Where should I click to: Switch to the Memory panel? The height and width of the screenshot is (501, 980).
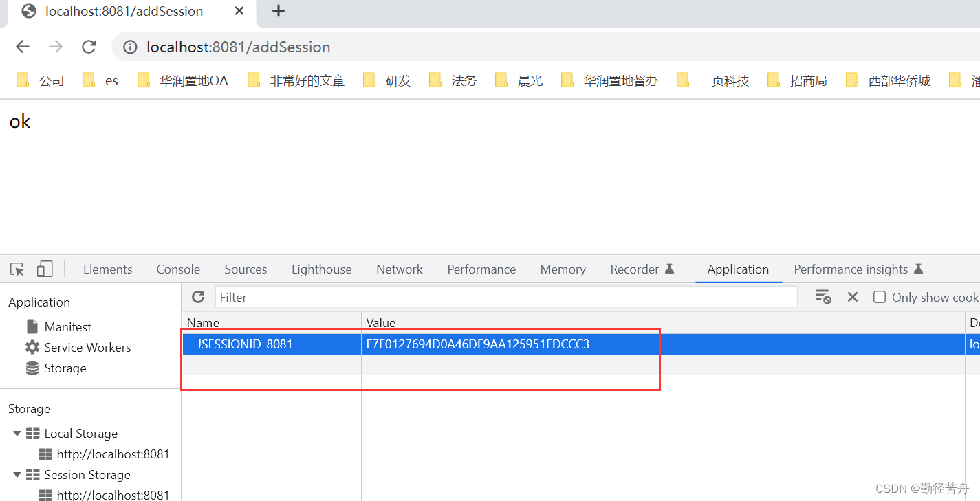(563, 269)
